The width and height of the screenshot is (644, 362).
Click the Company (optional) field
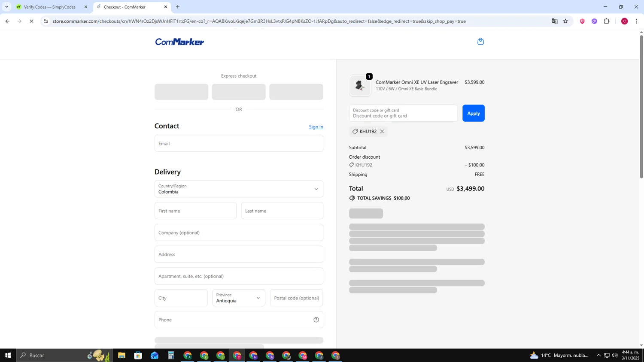[239, 232]
